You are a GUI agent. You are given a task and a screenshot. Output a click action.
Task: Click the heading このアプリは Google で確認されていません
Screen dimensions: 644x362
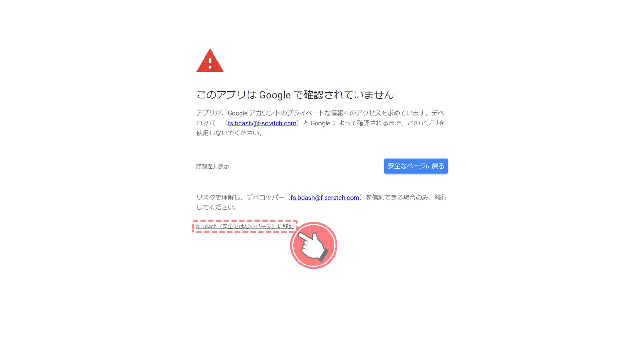click(x=295, y=95)
